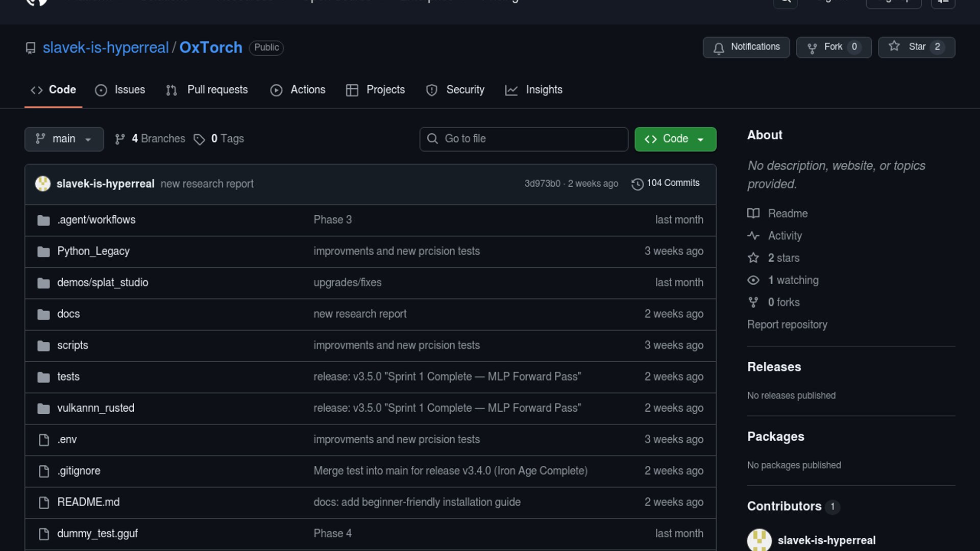The height and width of the screenshot is (551, 980).
Task: Open the Python_Legacy folder
Action: click(x=93, y=251)
